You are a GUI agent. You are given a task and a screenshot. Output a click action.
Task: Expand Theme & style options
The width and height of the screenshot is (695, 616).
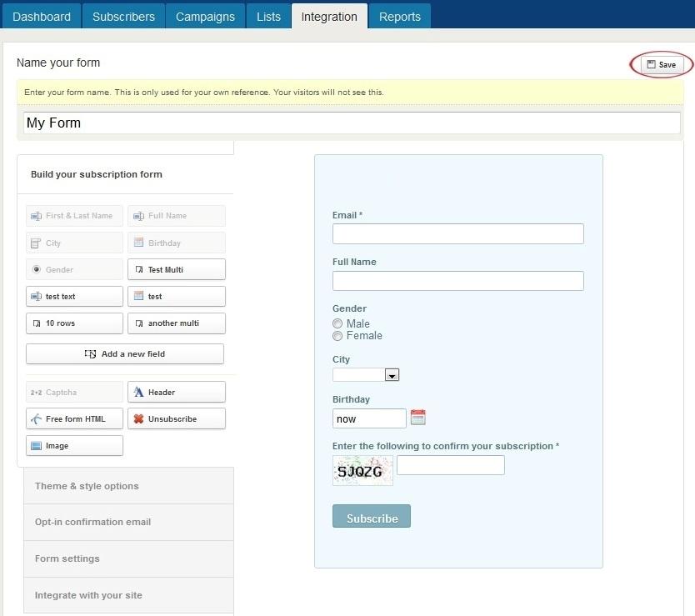pos(128,486)
